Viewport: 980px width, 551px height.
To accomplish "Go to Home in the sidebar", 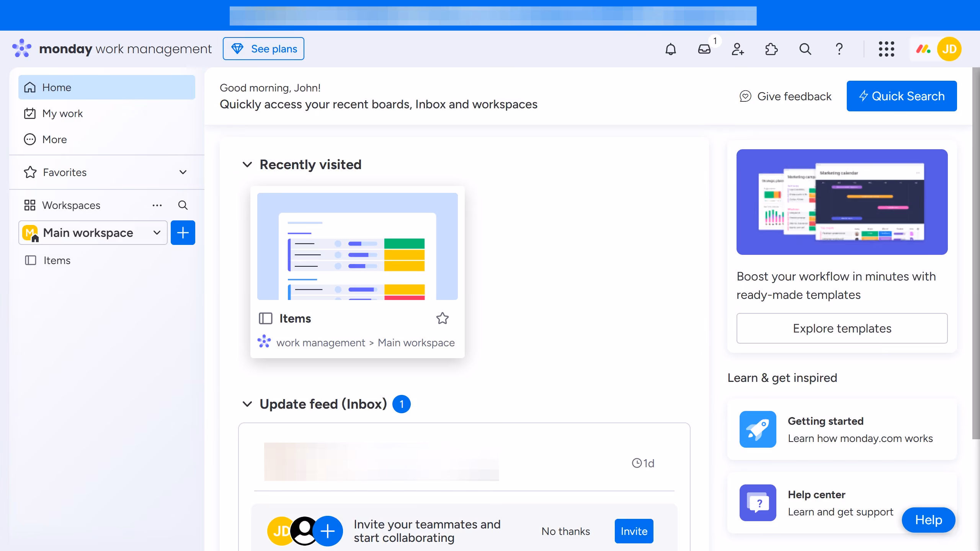I will [106, 87].
